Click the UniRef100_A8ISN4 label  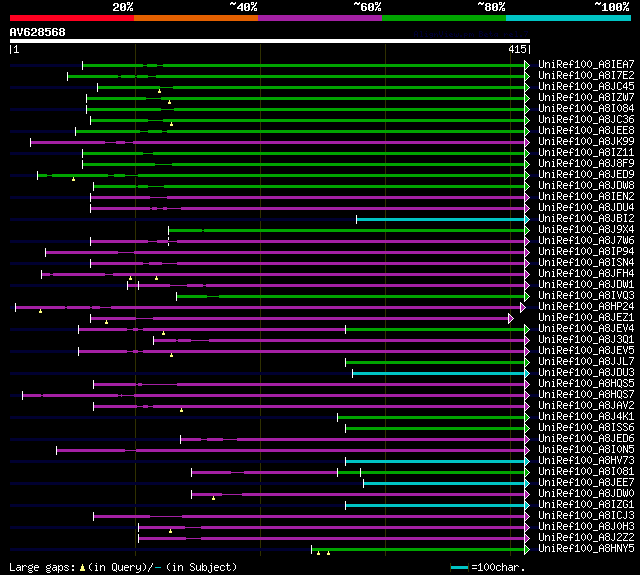(586, 263)
